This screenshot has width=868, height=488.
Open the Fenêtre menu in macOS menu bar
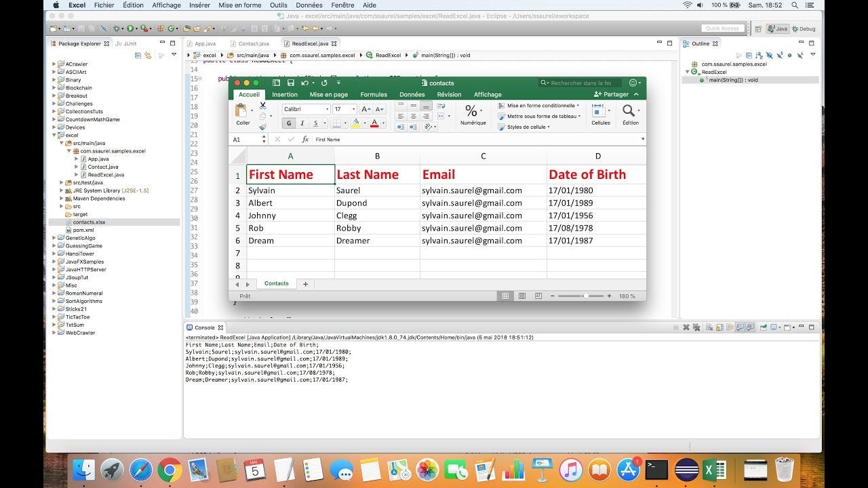coord(342,5)
